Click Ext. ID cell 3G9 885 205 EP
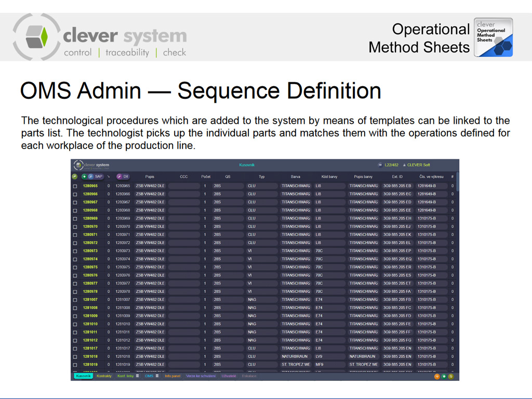 [x=397, y=251]
